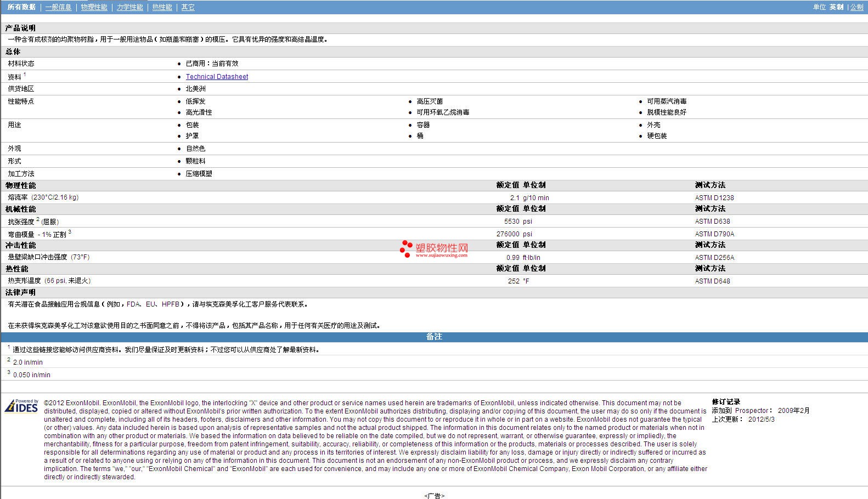Click the 2.1 melt flow value

pos(515,198)
